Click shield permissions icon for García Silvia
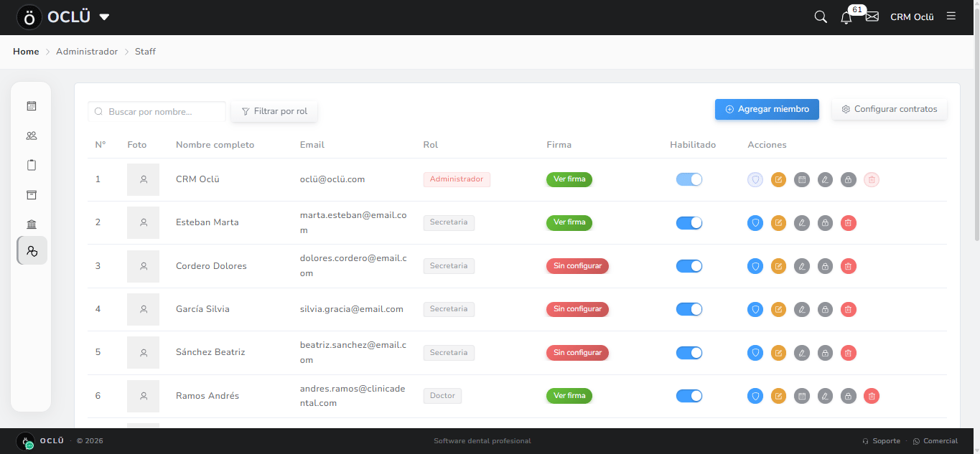This screenshot has width=980, height=454. 755,310
